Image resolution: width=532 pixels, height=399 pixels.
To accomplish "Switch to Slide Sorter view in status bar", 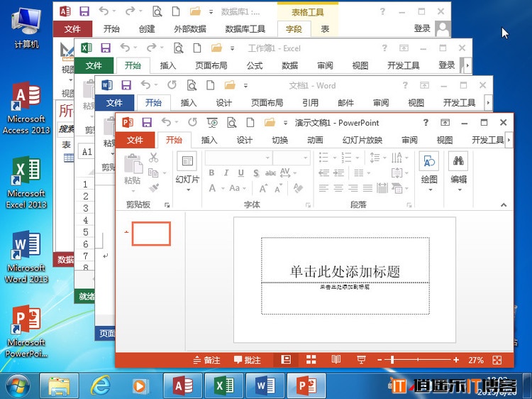I will coord(311,360).
